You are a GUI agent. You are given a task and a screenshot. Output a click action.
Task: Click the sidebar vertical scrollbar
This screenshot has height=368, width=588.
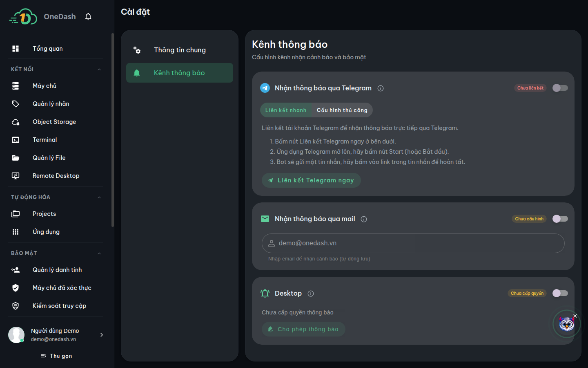113,130
